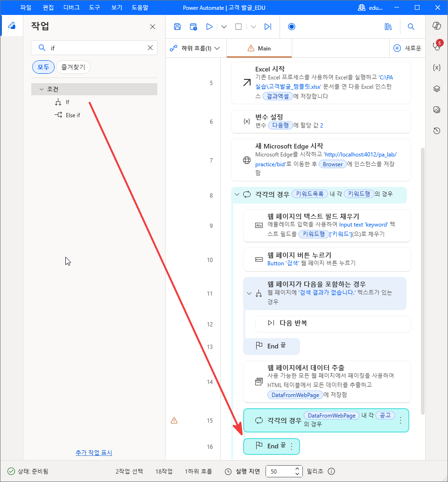
Task: Collapse the 웹 페이지가 다음을 포함하는 경우 block
Action: [249, 294]
